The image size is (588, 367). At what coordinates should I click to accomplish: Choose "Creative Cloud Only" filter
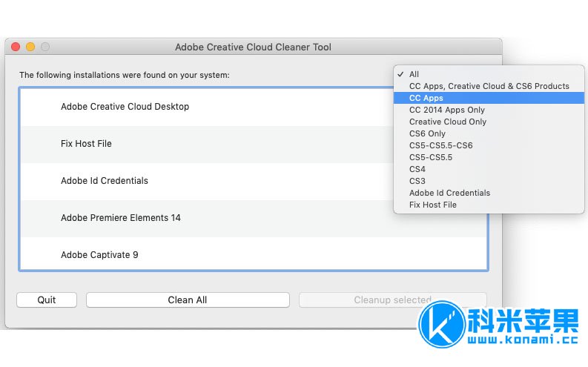tap(489, 122)
